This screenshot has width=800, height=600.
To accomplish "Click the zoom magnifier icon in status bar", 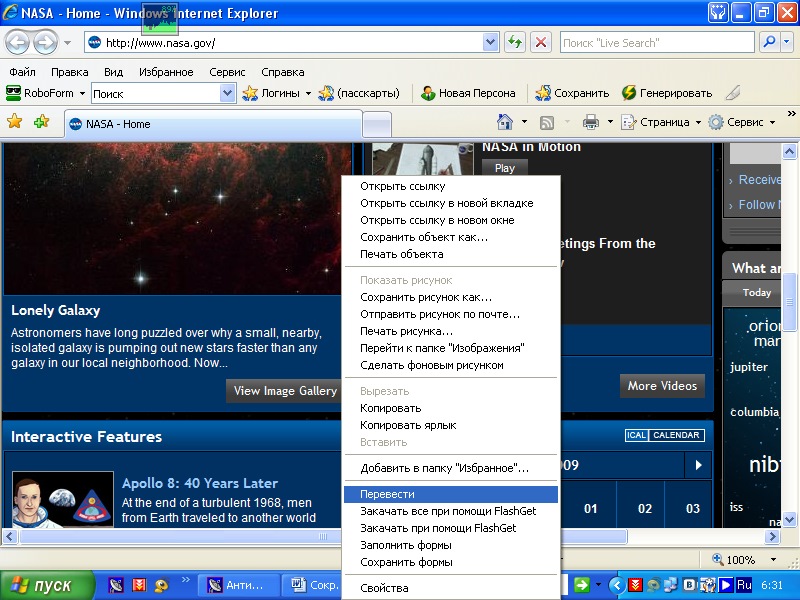I will click(x=718, y=559).
